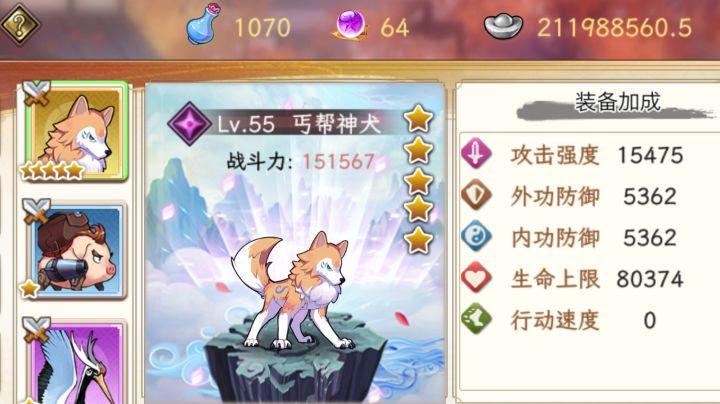Open the 装备加成 equipment bonus header
Viewport: 720px width, 404px height.
(617, 103)
